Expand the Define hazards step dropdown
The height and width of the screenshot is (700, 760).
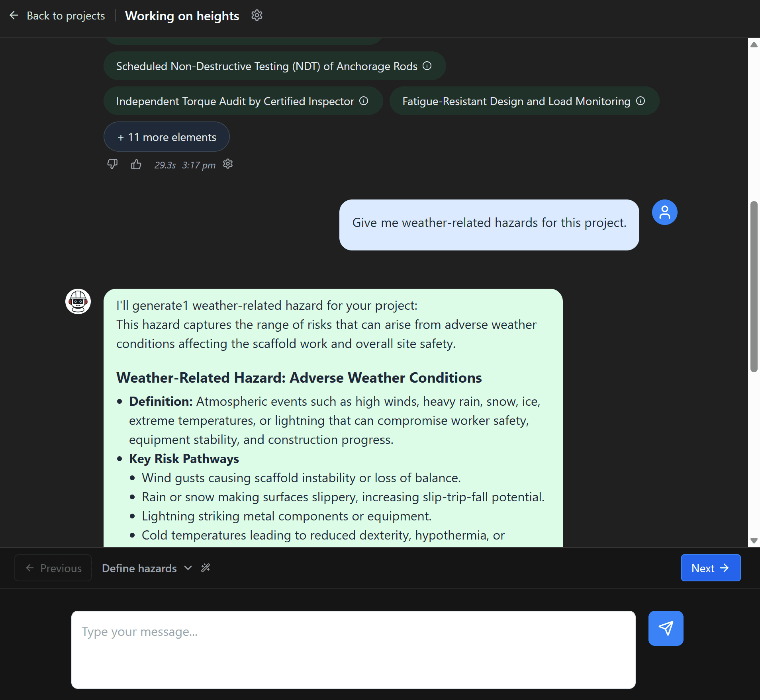(187, 568)
